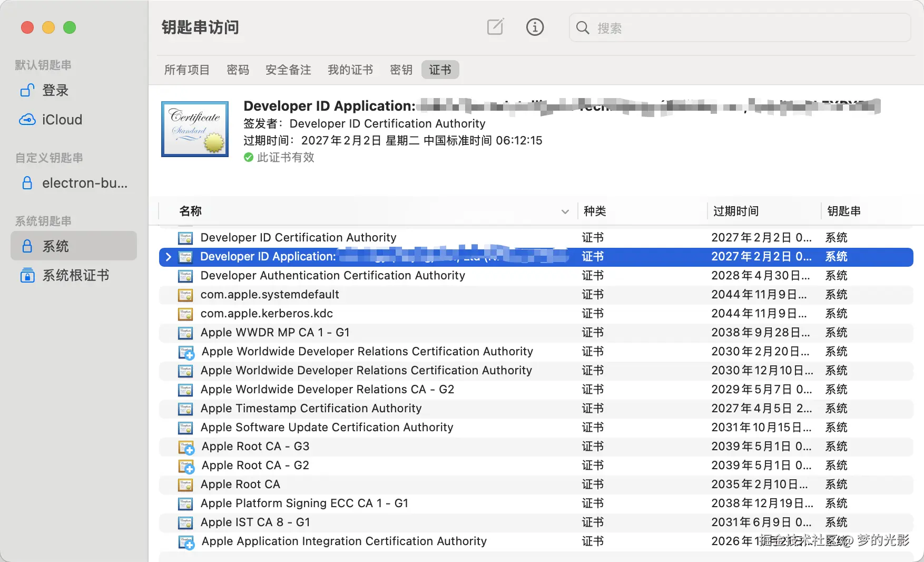
Task: Open the 安全备注 tab
Action: pos(288,70)
